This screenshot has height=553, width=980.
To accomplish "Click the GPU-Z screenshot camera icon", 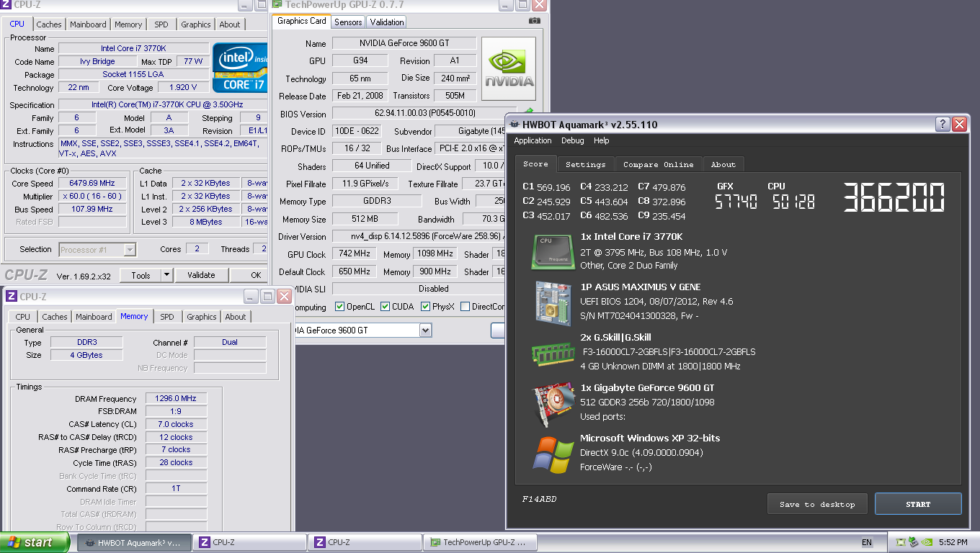I will tap(534, 21).
